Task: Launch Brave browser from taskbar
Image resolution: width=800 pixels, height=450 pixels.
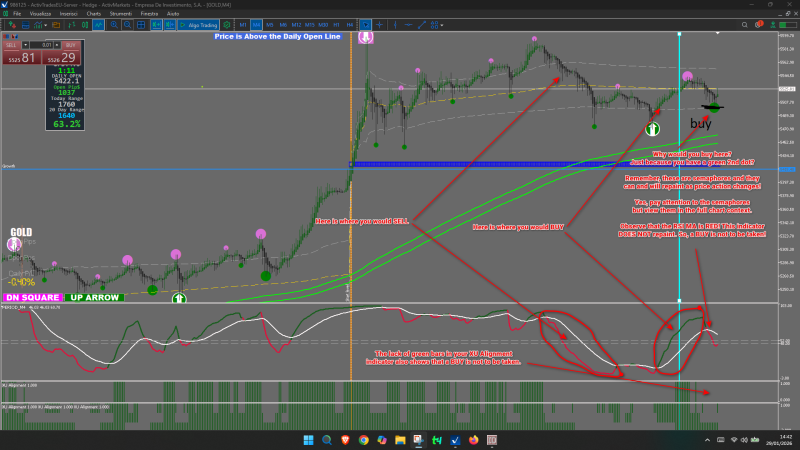Action: click(345, 440)
